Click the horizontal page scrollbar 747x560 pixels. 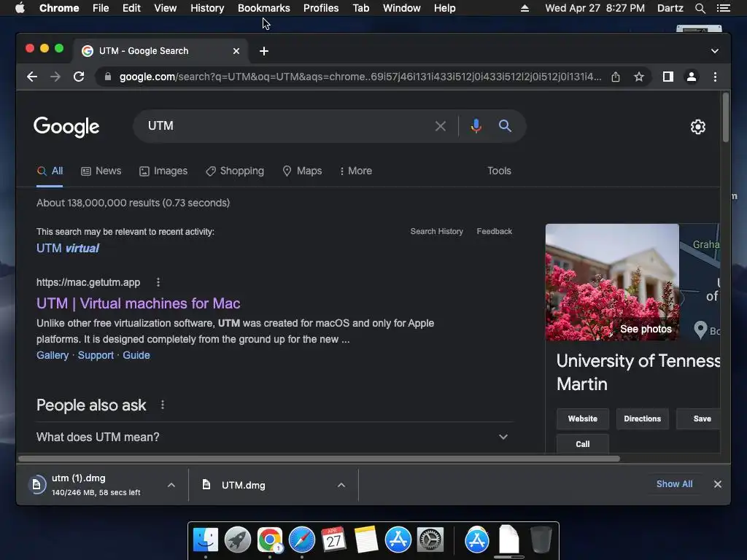(320, 459)
